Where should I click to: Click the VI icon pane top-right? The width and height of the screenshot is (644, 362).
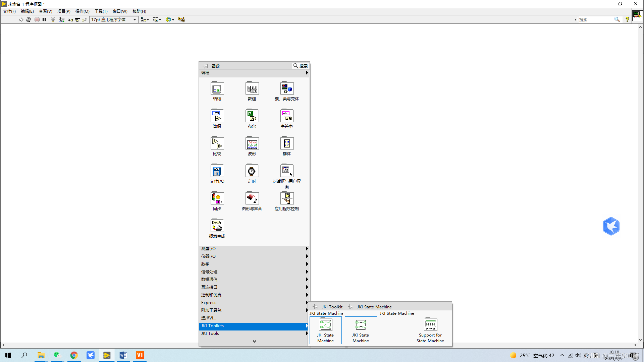637,16
